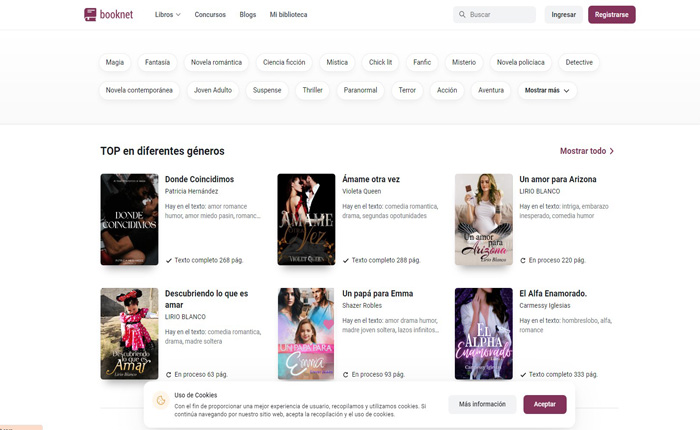The image size is (700, 430).
Task: Select the Novela romántica genre chip
Action: click(216, 62)
